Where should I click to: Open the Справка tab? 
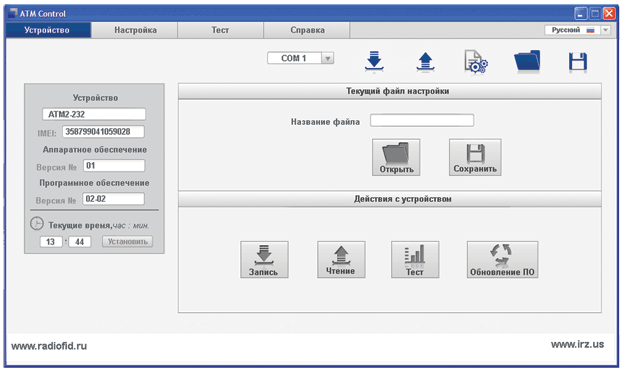pos(307,30)
